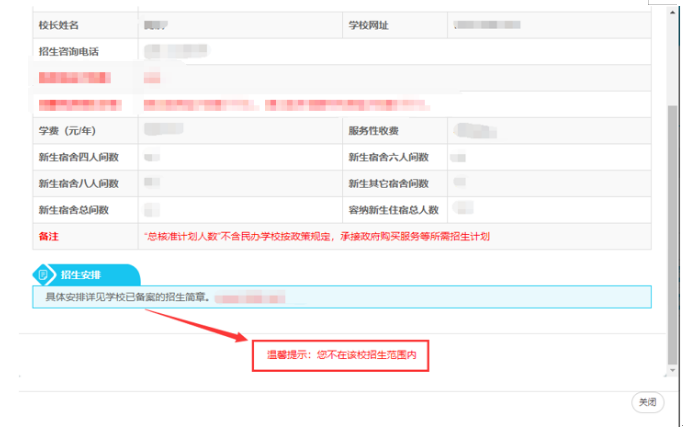
Task: Click the 新生宿舍总间数 label
Action: point(74,210)
